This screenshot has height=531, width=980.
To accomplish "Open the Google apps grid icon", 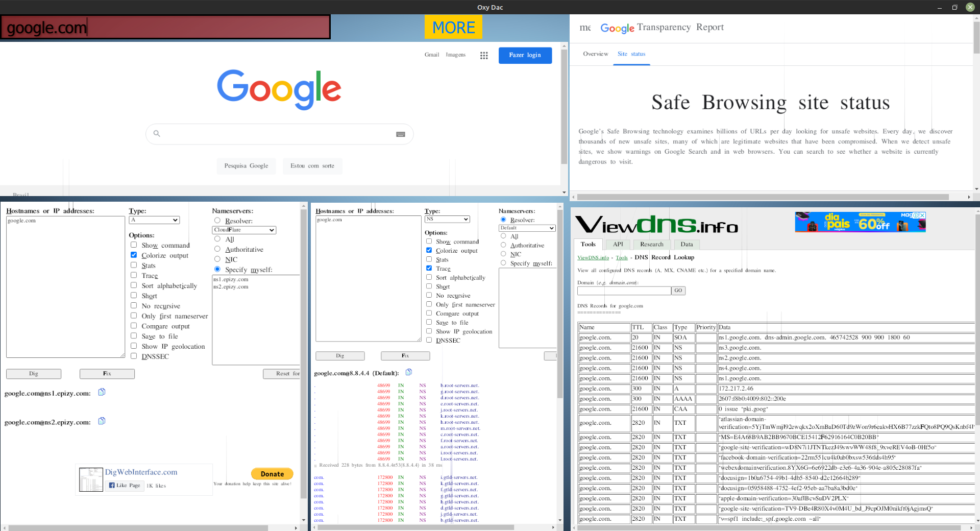I will (x=484, y=55).
